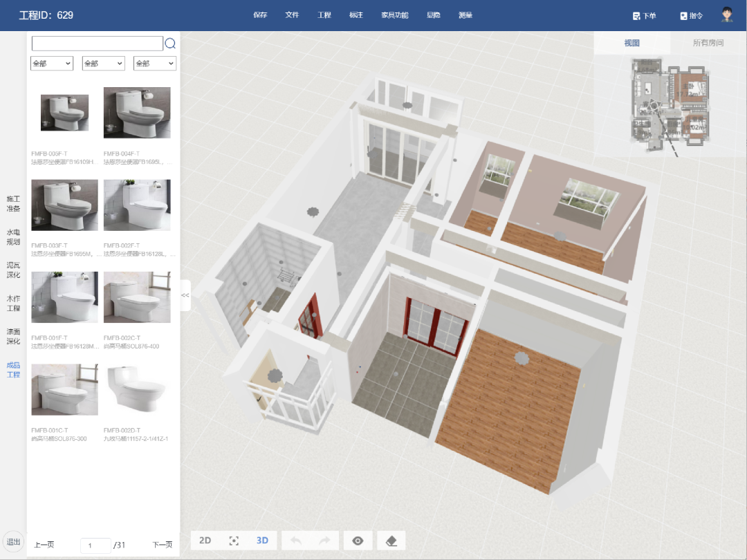Click the 下单 order icon button
747x560 pixels.
pyautogui.click(x=644, y=16)
